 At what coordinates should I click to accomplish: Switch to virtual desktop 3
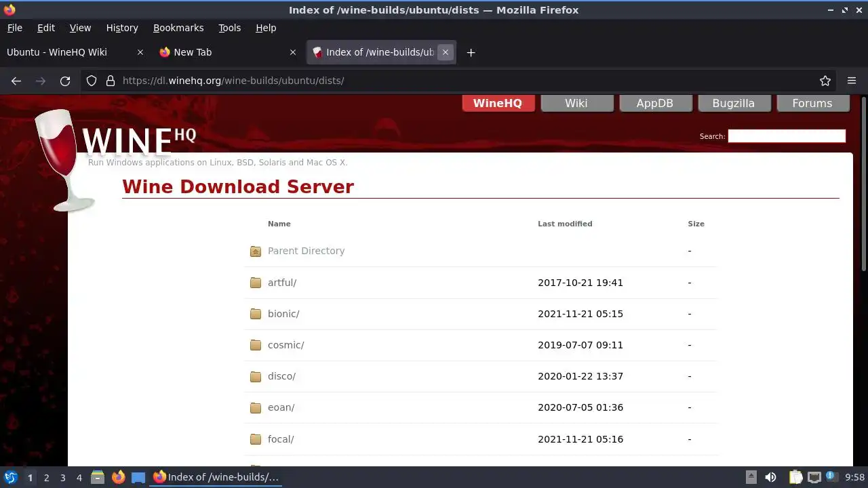click(x=62, y=478)
